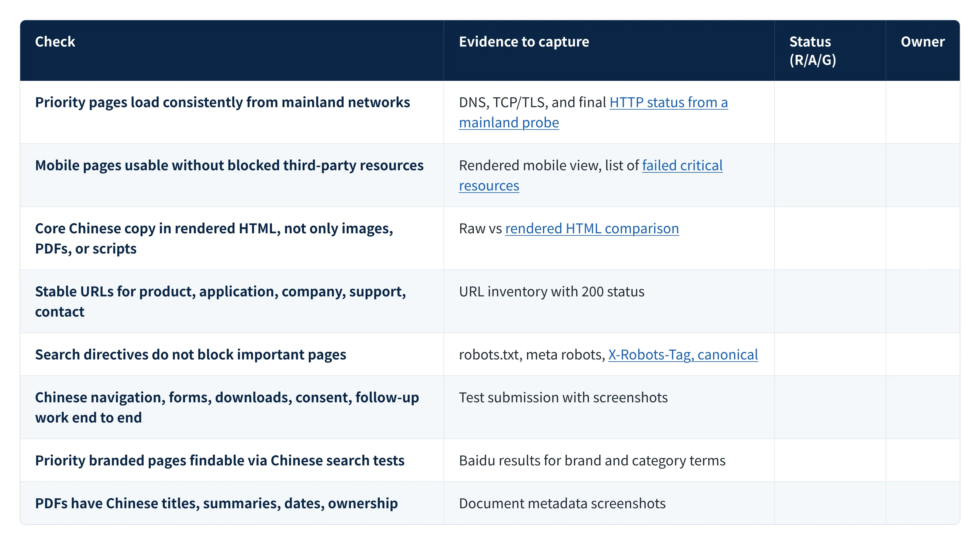Select the 'Core Chinese copy in rendered HTML' check
Viewport: 980px width, 545px height.
214,239
